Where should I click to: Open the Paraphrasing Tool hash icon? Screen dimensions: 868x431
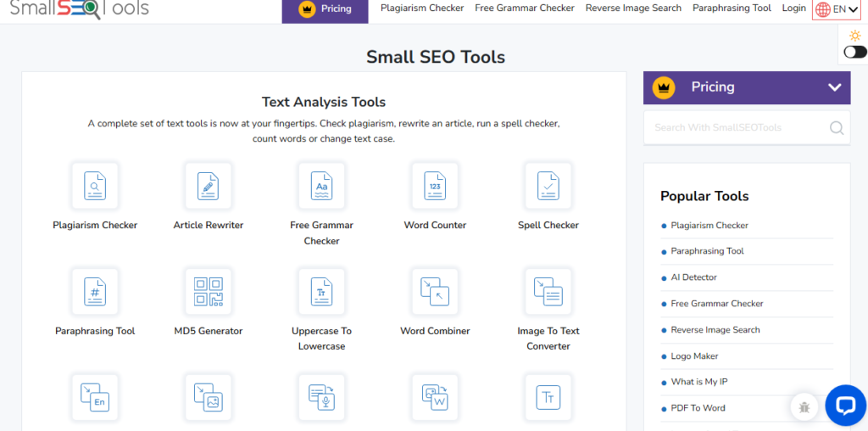pos(95,291)
